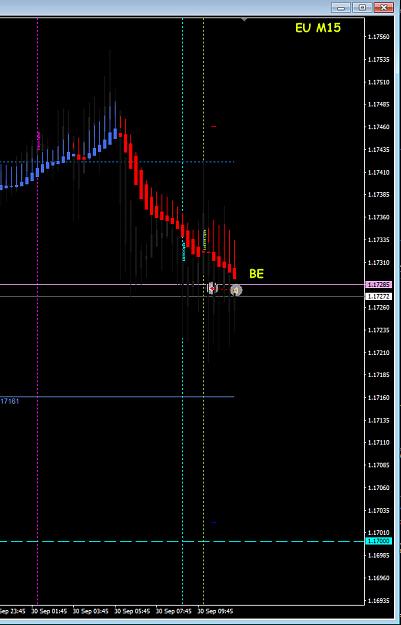401x625 pixels.
Task: Click the small red marker above the candles
Action: click(x=214, y=126)
